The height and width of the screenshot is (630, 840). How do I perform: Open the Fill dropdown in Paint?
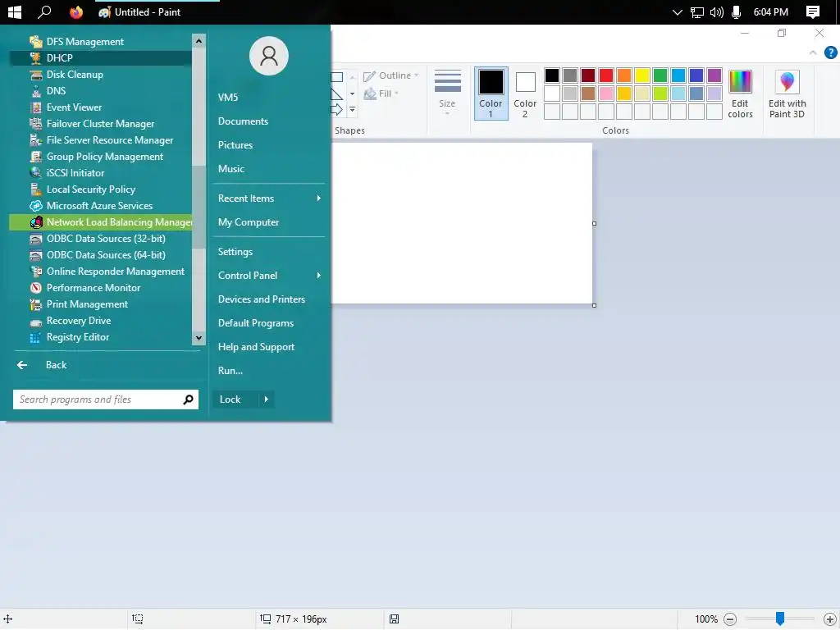pos(381,94)
